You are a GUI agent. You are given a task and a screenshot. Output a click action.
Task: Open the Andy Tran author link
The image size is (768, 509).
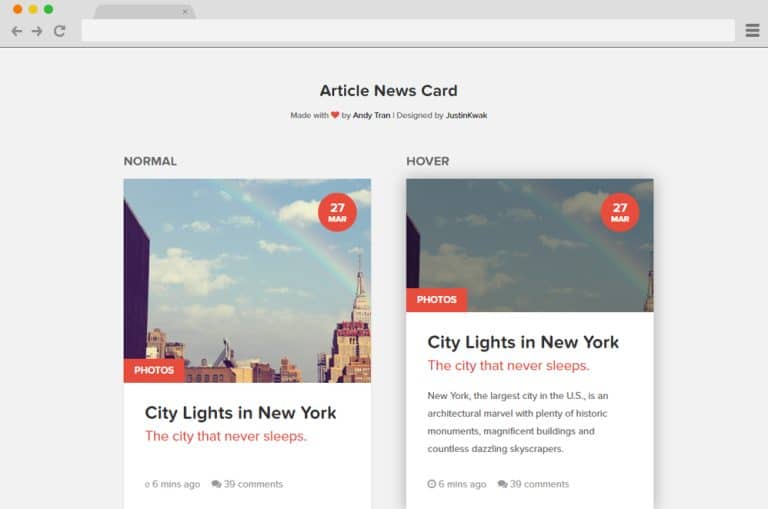tap(371, 115)
